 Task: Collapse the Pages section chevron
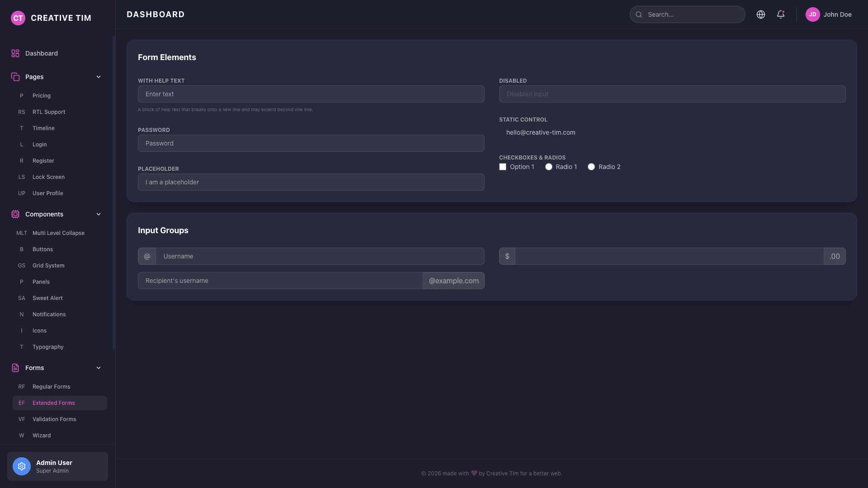[x=99, y=77]
